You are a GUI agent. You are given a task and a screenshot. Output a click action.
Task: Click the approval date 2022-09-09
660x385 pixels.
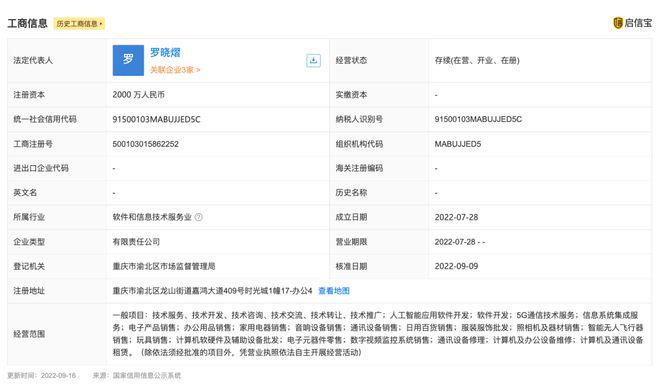[456, 266]
